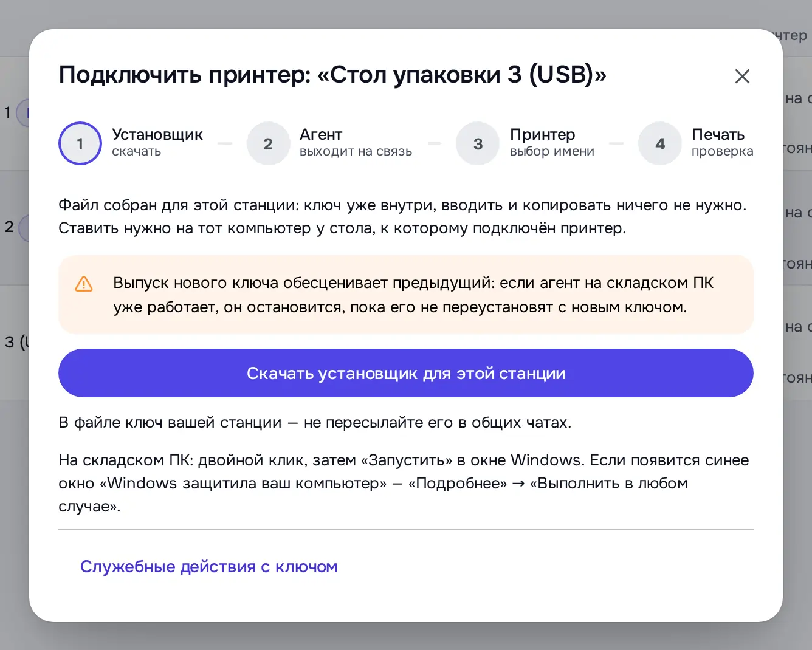The image size is (812, 650).
Task: Go to step 3 circle «Принтер»
Action: 478,143
